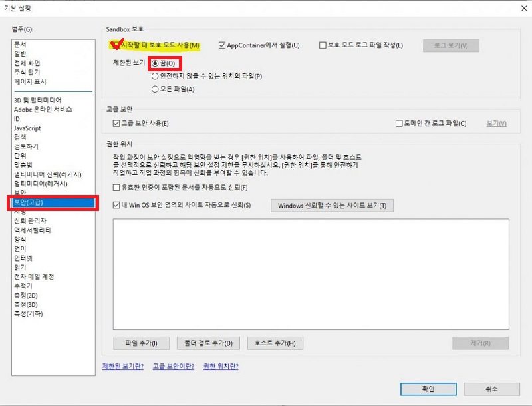The width and height of the screenshot is (532, 406).
Task: Click "Windows 신뢰할 수 있는 사이트 보기" button
Action: point(331,205)
